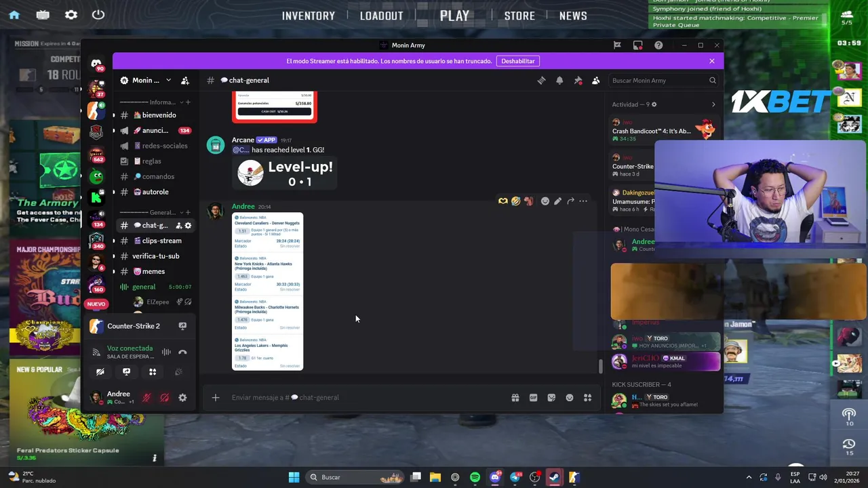Open soundboard icon in voice panel
868x488 pixels.
coord(178,371)
